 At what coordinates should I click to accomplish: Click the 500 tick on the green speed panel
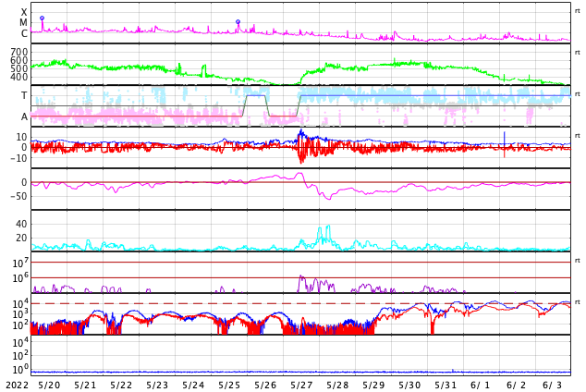(19, 68)
